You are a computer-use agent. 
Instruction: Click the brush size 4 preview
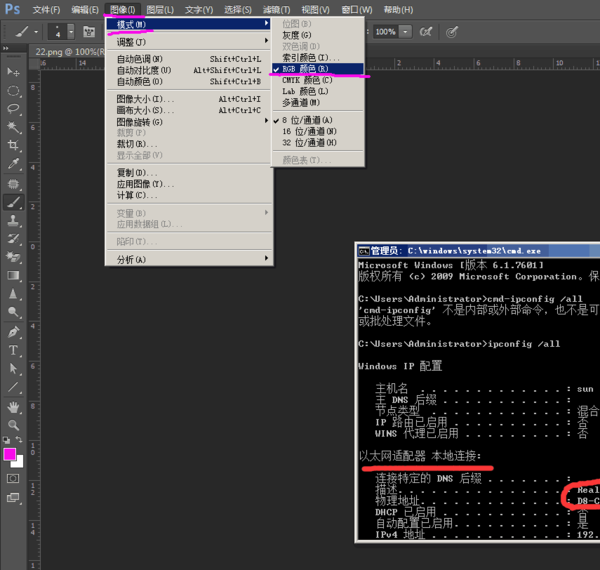pyautogui.click(x=57, y=32)
